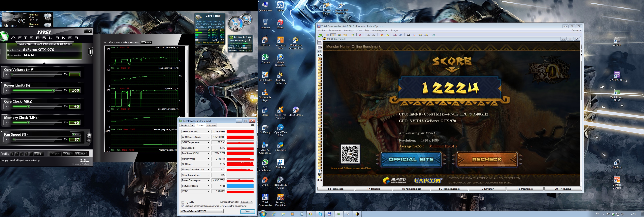Click the Afterburner info 'i' icon
The width and height of the screenshot is (644, 217).
click(x=91, y=52)
